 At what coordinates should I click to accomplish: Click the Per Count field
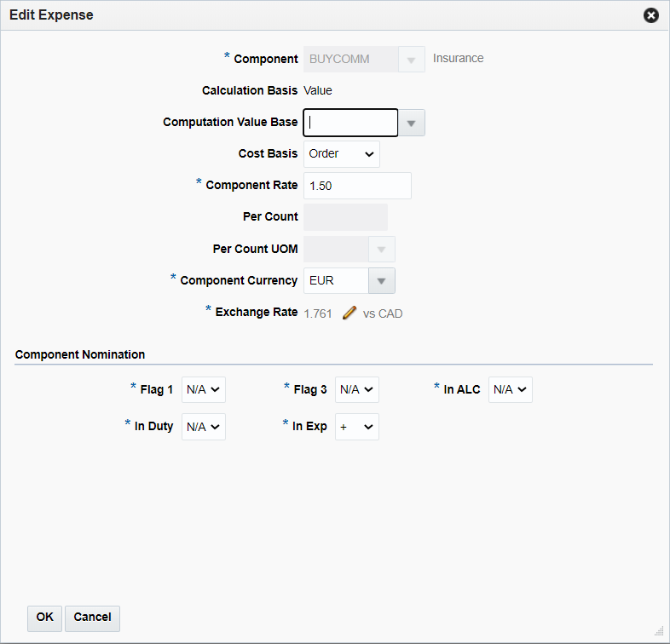coord(345,217)
